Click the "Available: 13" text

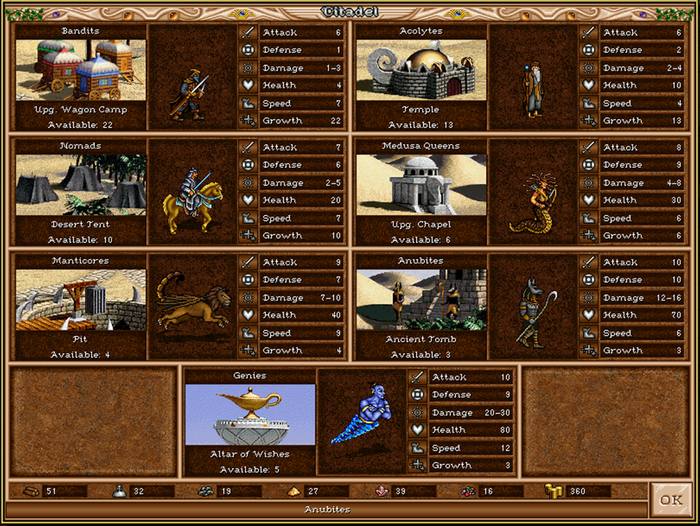click(421, 125)
